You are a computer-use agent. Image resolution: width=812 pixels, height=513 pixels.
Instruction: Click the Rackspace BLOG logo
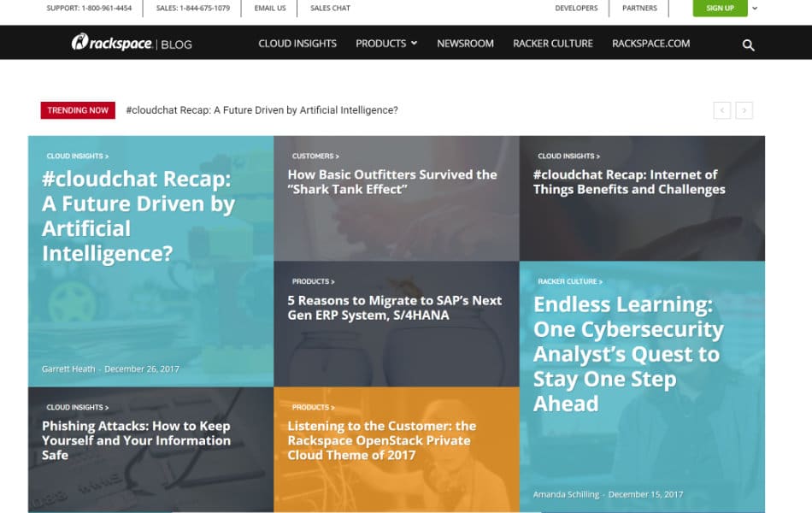[132, 44]
